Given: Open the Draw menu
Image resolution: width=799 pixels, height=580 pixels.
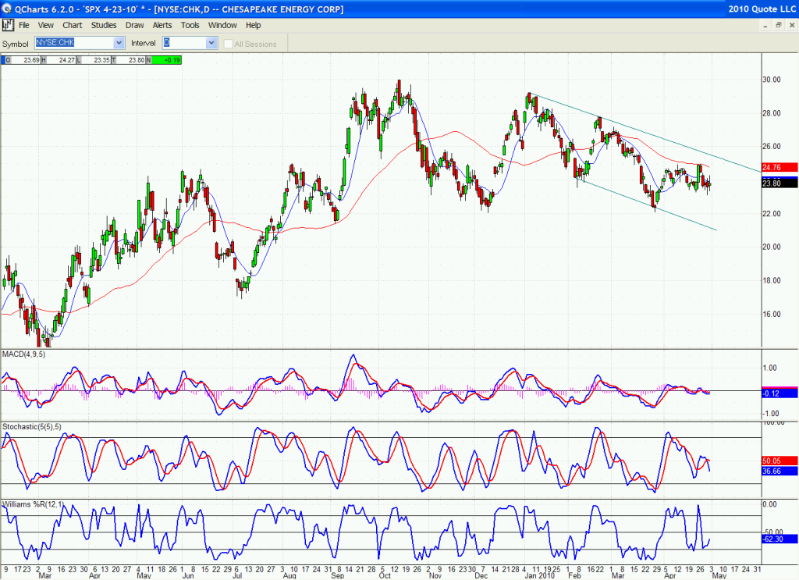Looking at the screenshot, I should pyautogui.click(x=135, y=24).
